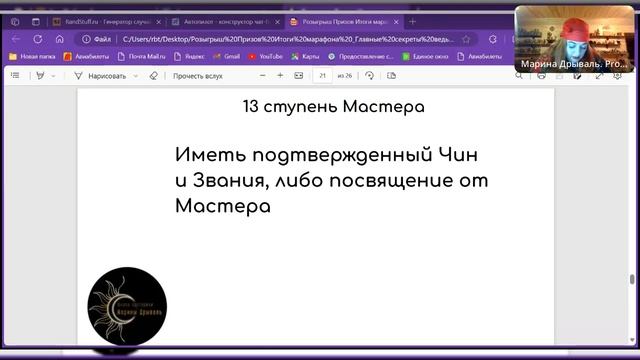Click the '13 ступень Мастера' heading
640x360 pixels.
click(x=334, y=107)
